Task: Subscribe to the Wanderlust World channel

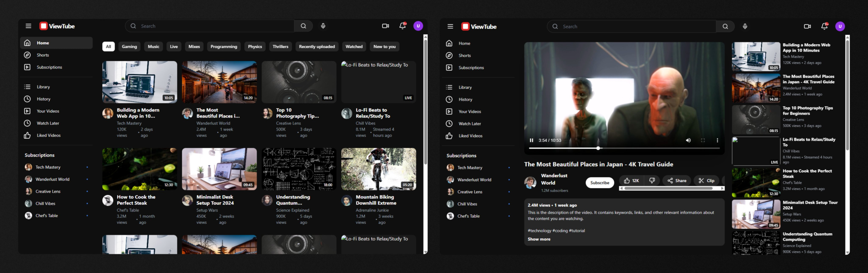Action: pos(599,183)
